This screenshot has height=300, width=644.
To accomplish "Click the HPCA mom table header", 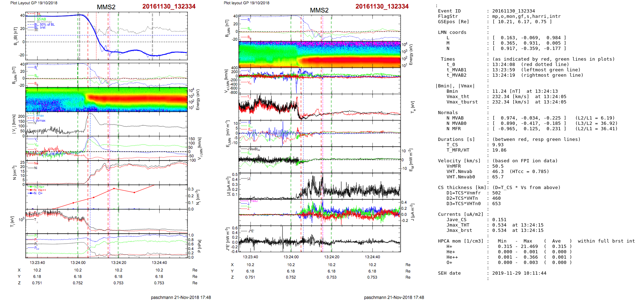I will point(461,241).
